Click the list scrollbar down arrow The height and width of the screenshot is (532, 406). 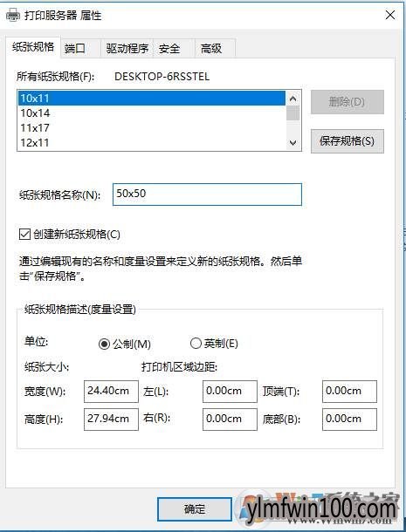pos(292,143)
